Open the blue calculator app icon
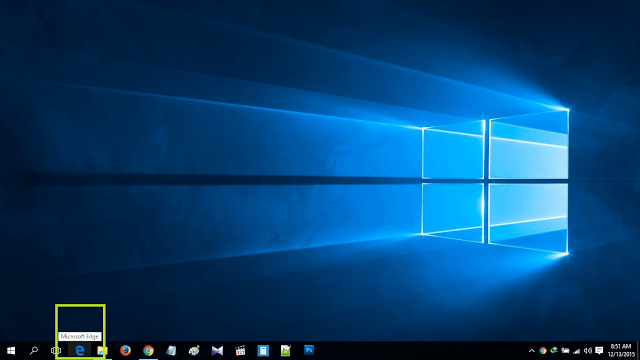The width and height of the screenshot is (640, 360). 263,351
